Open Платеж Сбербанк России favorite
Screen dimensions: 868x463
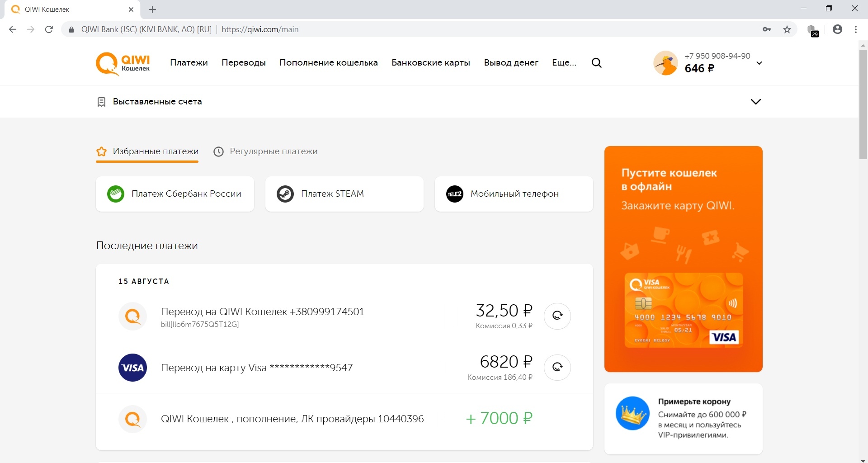(x=175, y=194)
